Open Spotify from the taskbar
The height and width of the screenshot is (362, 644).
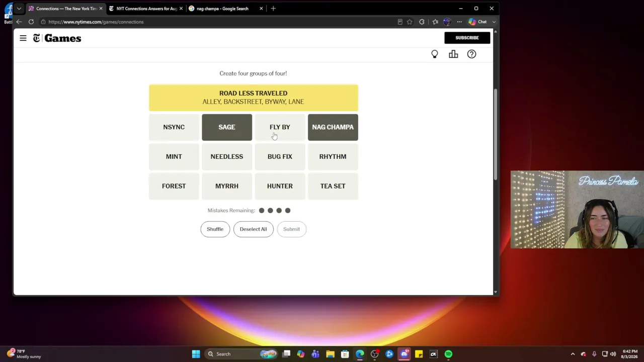pos(448,354)
